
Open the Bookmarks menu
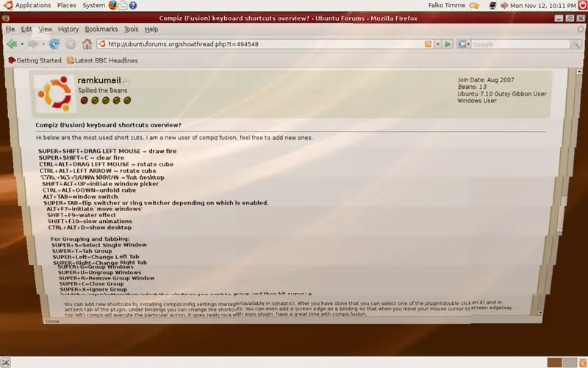pyautogui.click(x=101, y=29)
